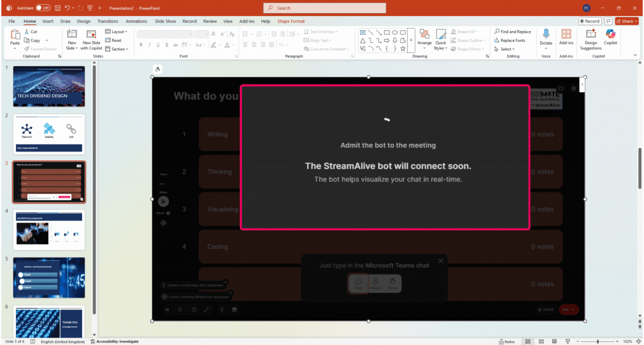
Task: Select Competitive Landscape slide 4 thumbnail
Action: click(x=49, y=230)
